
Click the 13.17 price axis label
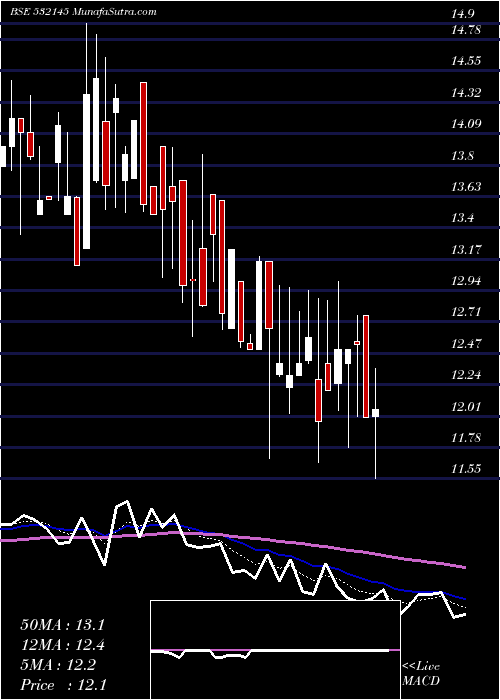466,250
